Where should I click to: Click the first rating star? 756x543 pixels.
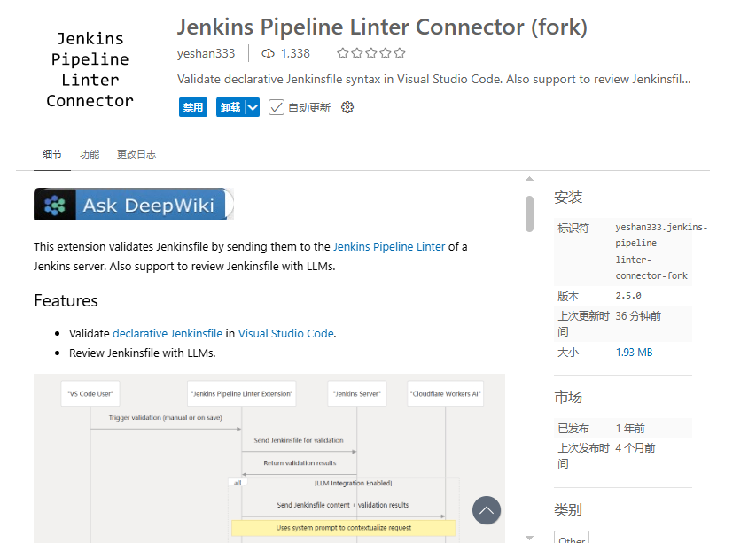(342, 53)
